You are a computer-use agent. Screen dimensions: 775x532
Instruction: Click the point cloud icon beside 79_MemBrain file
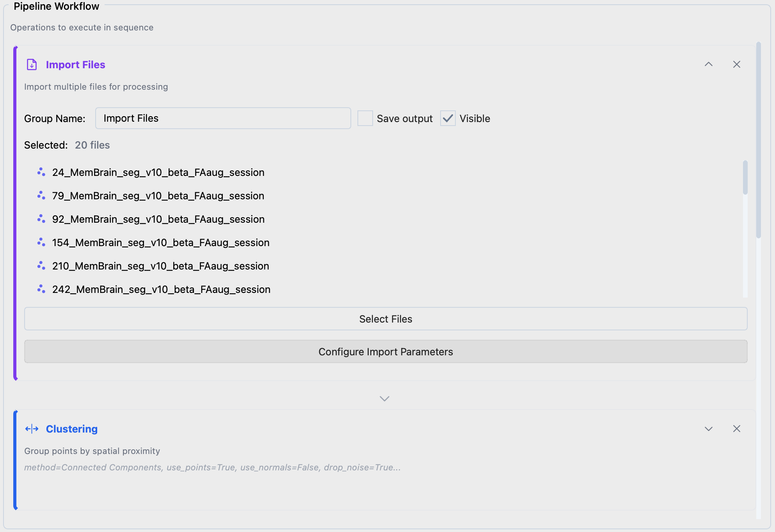coord(41,195)
